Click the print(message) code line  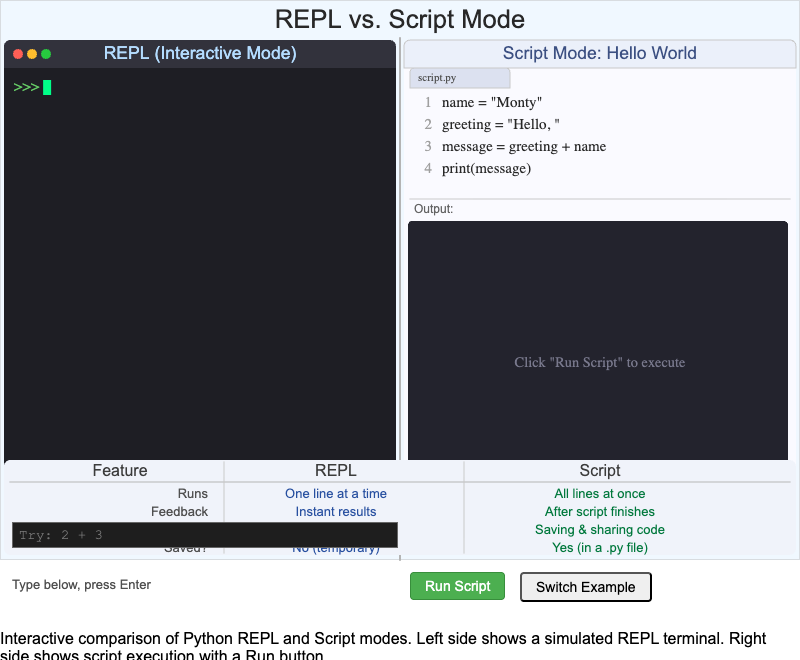(x=486, y=168)
